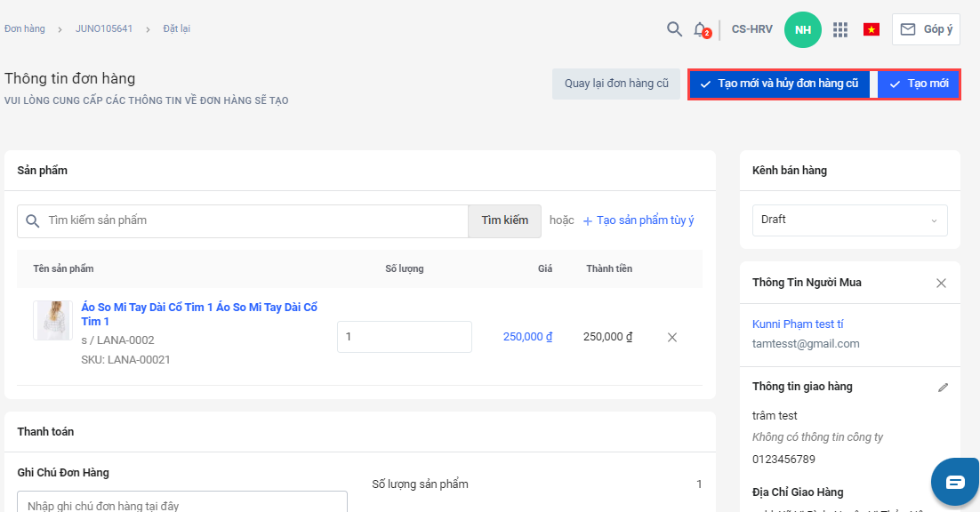This screenshot has width=980, height=512.
Task: Open the live chat bubble
Action: coord(954,482)
